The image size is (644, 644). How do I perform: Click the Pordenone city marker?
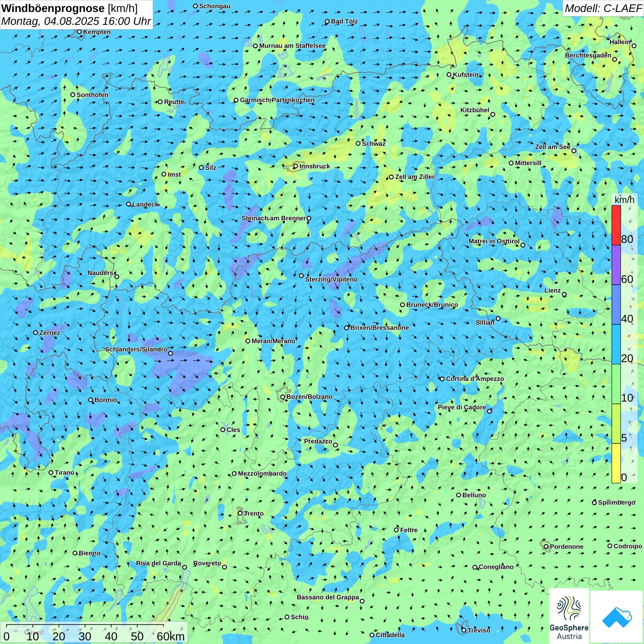click(546, 546)
